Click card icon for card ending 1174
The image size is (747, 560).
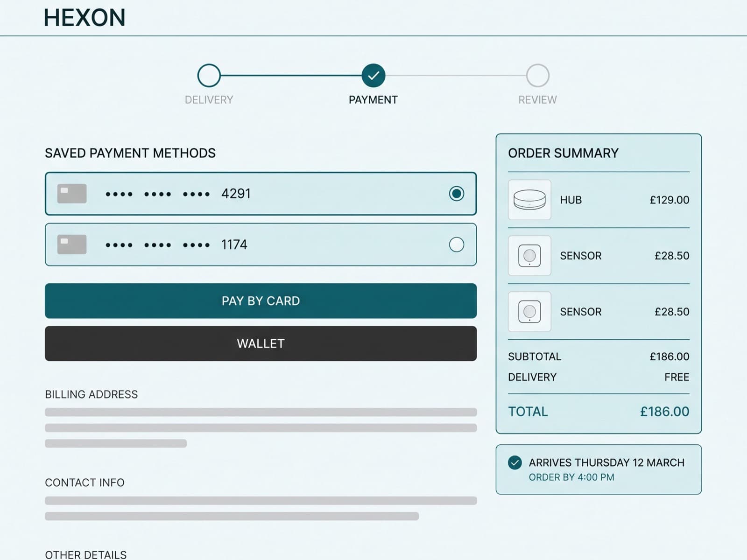point(72,245)
